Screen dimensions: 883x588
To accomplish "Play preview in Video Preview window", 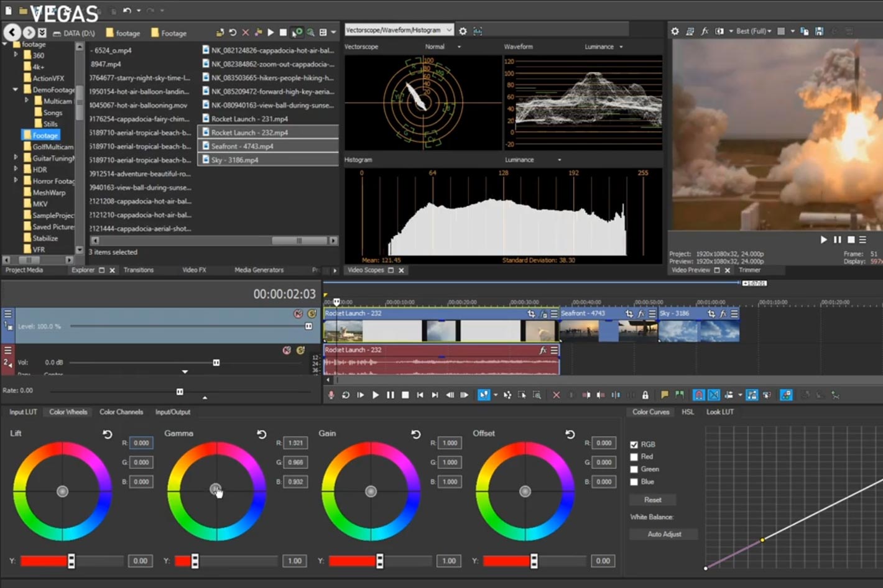I will coord(824,239).
